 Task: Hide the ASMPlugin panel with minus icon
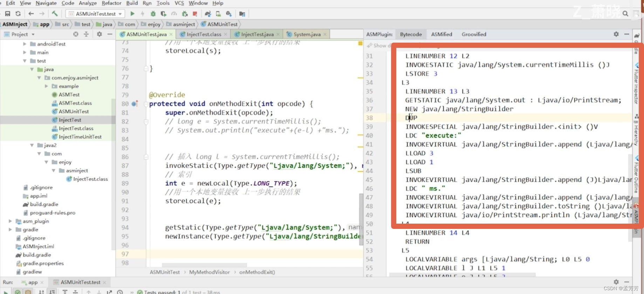[626, 34]
